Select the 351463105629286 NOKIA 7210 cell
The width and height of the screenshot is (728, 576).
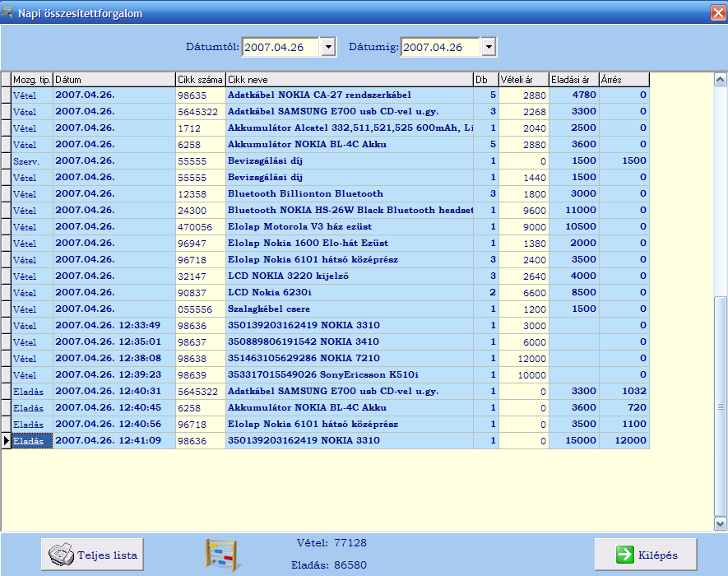(350, 359)
